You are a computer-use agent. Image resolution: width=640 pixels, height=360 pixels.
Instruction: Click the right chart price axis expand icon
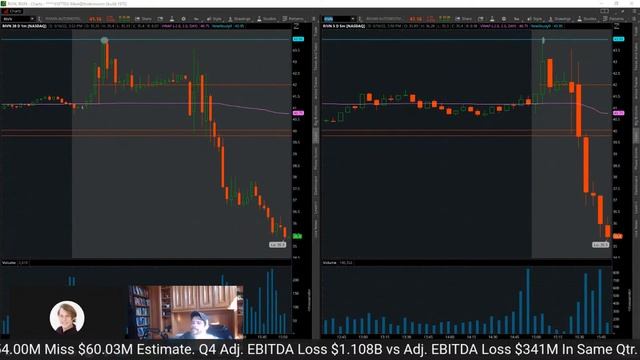pos(616,26)
